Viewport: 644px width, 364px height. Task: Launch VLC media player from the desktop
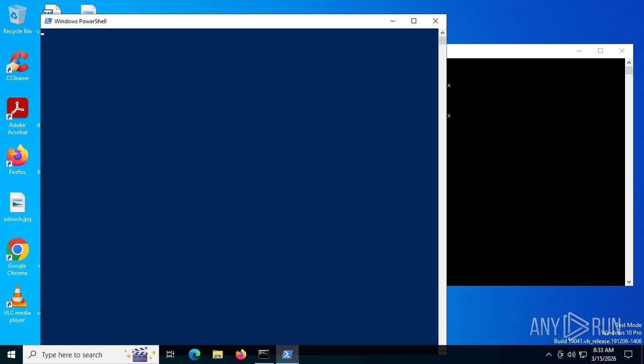(x=18, y=304)
